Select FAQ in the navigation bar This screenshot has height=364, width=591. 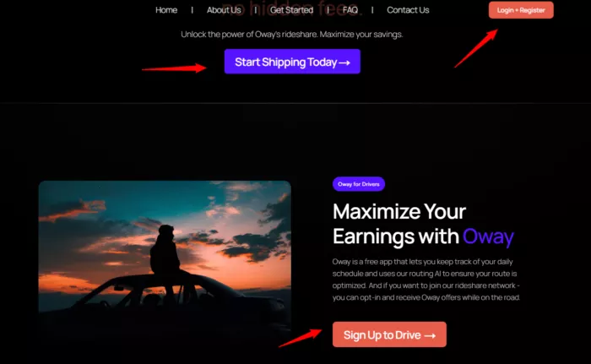(350, 10)
